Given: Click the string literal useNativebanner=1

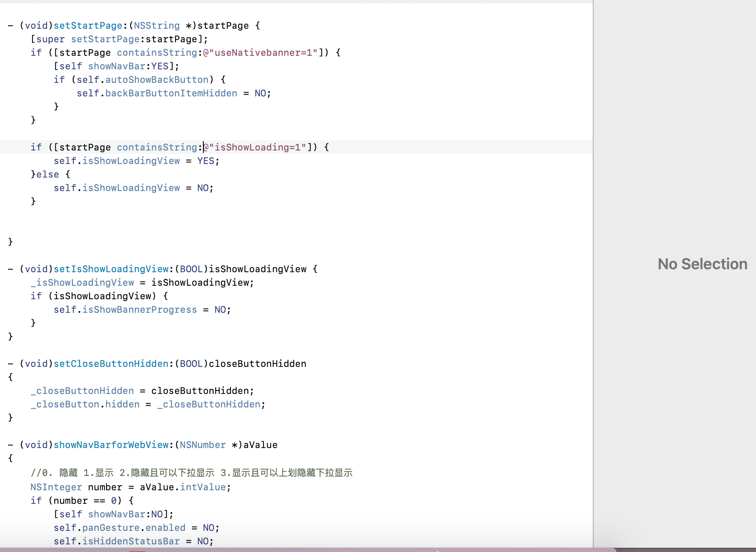Looking at the screenshot, I should pos(260,52).
